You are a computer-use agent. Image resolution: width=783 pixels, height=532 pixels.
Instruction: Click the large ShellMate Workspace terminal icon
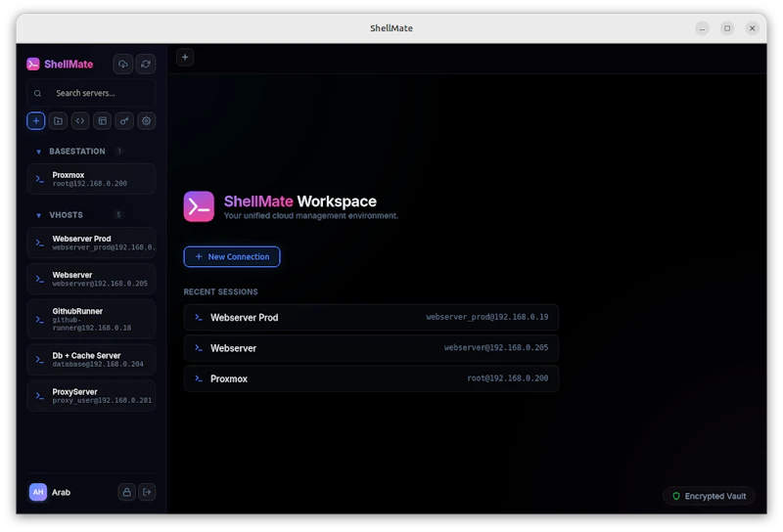pos(199,206)
